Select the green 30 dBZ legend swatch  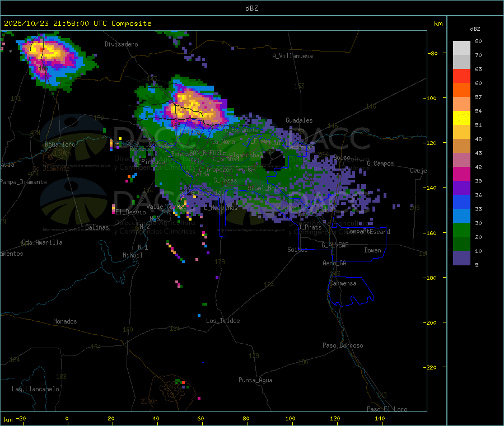(461, 230)
